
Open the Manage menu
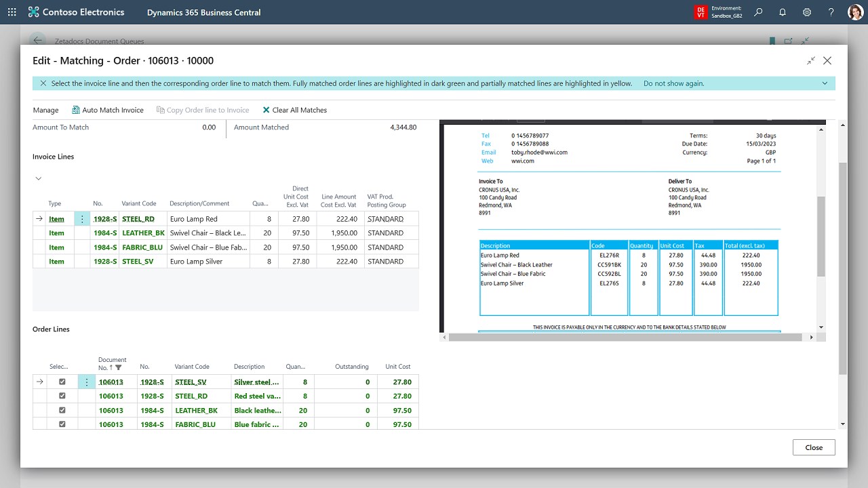coord(45,110)
